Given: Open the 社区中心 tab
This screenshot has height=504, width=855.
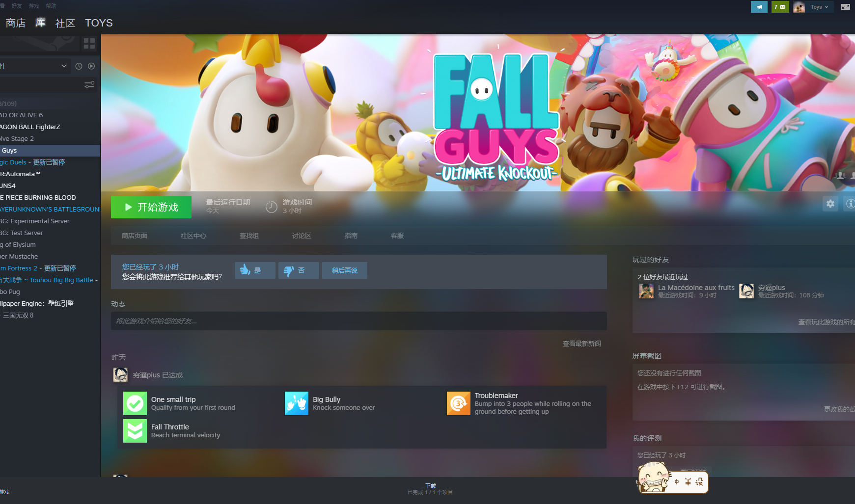Looking at the screenshot, I should pos(193,236).
